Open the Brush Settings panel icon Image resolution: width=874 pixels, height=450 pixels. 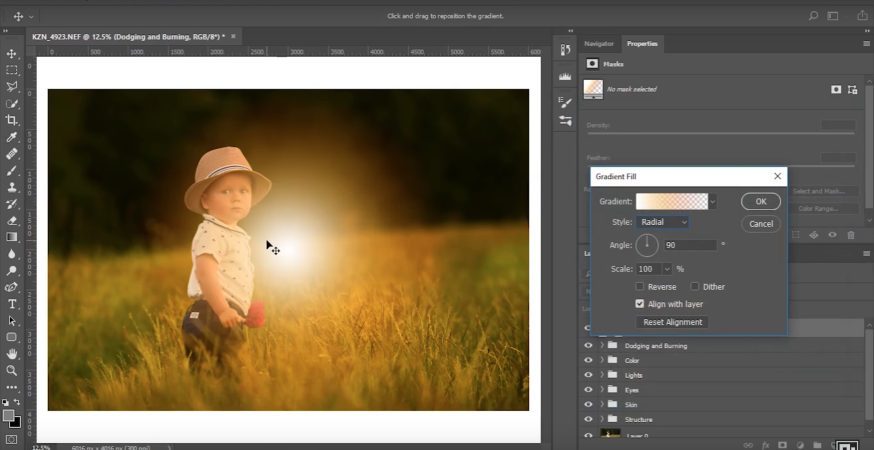(x=565, y=102)
